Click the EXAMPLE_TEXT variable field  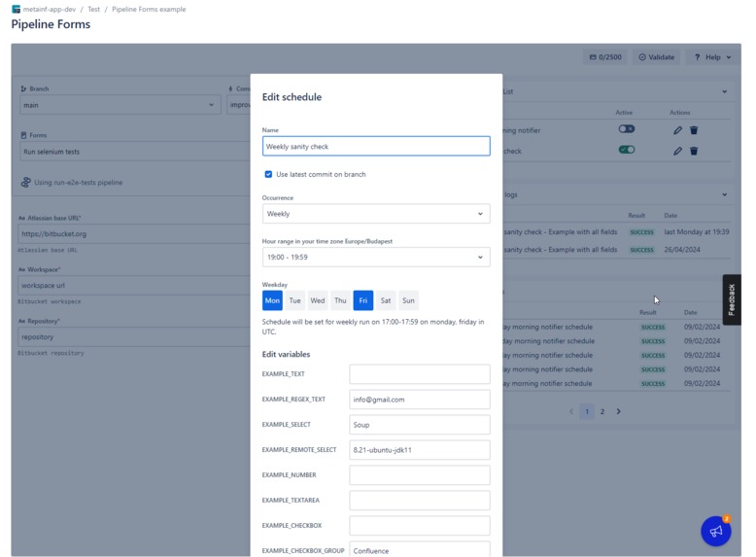coord(420,374)
